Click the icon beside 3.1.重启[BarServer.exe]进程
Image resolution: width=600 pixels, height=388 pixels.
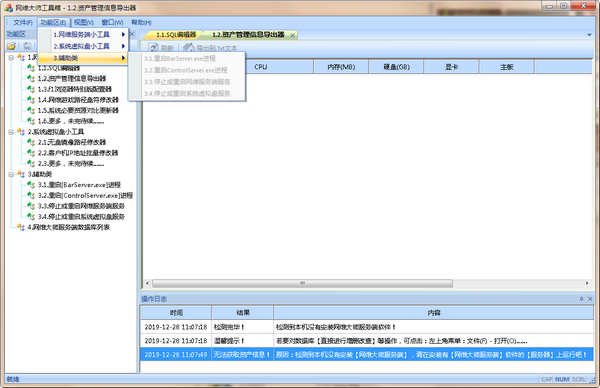tap(31, 185)
